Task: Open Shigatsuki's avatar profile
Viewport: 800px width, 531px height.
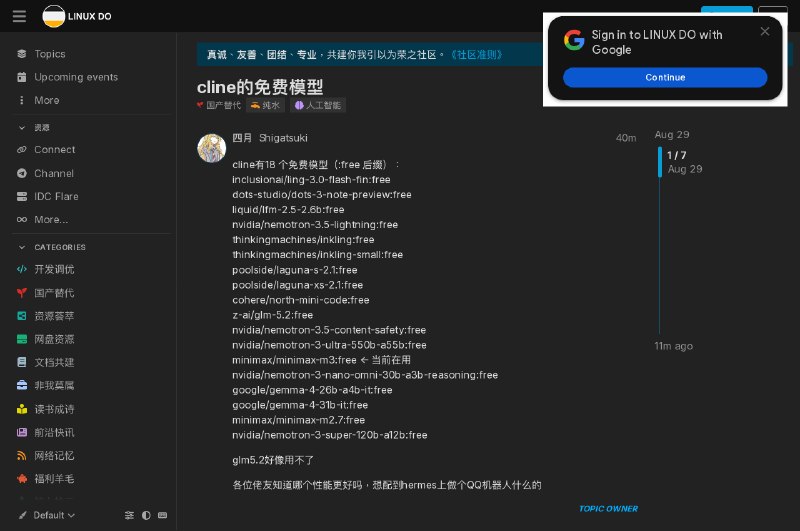Action: pos(212,148)
